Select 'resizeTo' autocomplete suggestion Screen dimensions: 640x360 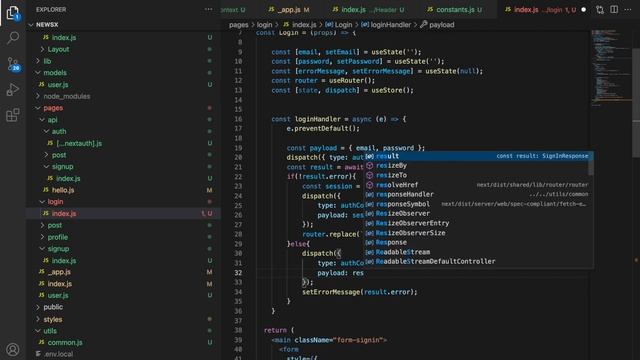click(x=476, y=175)
